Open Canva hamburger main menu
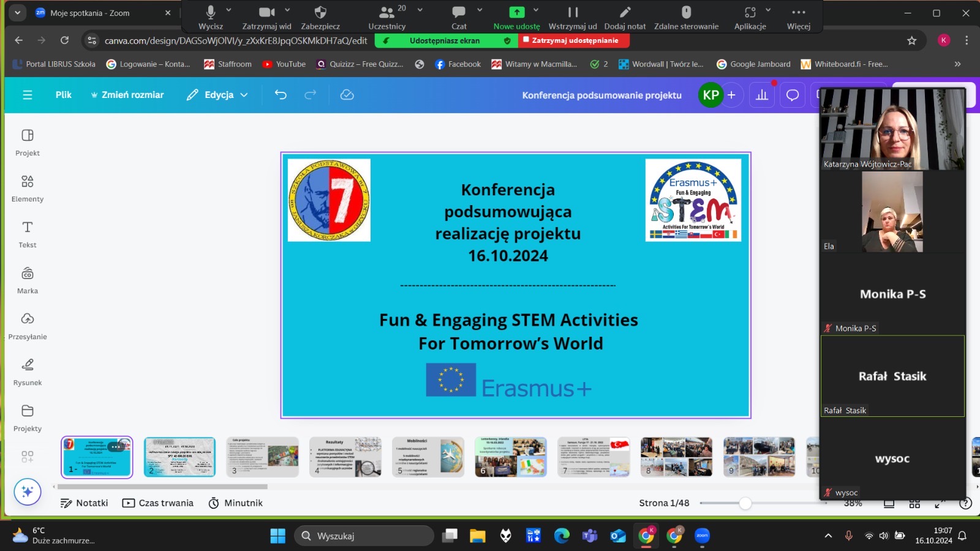 coord(28,95)
